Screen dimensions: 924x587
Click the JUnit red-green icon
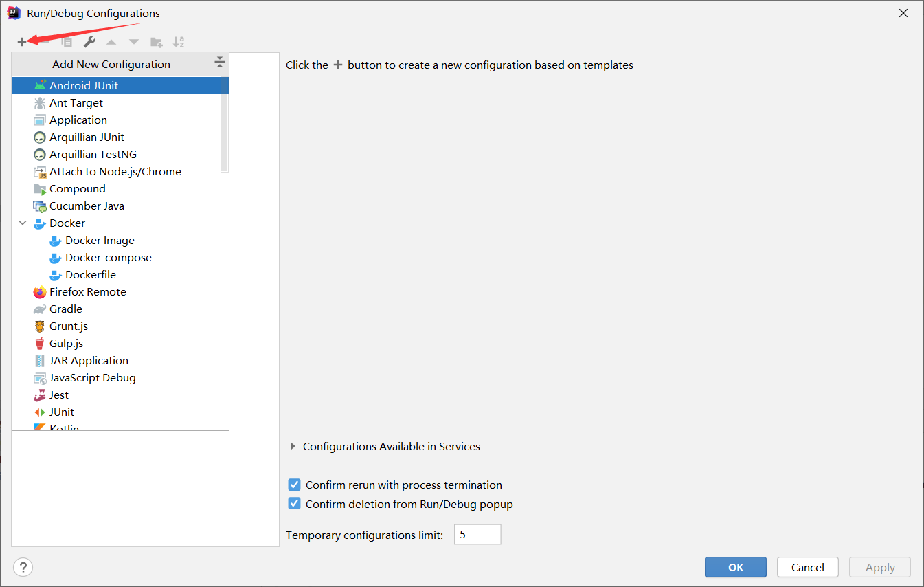(40, 412)
